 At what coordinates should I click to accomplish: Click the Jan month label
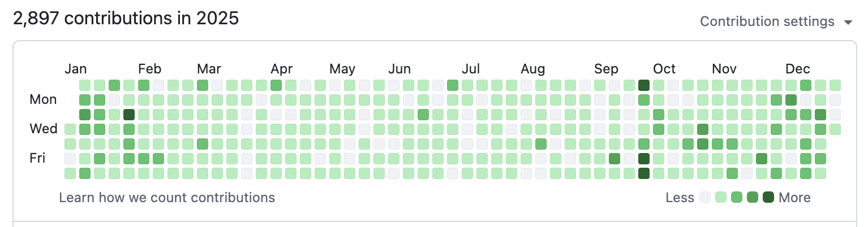pyautogui.click(x=76, y=69)
